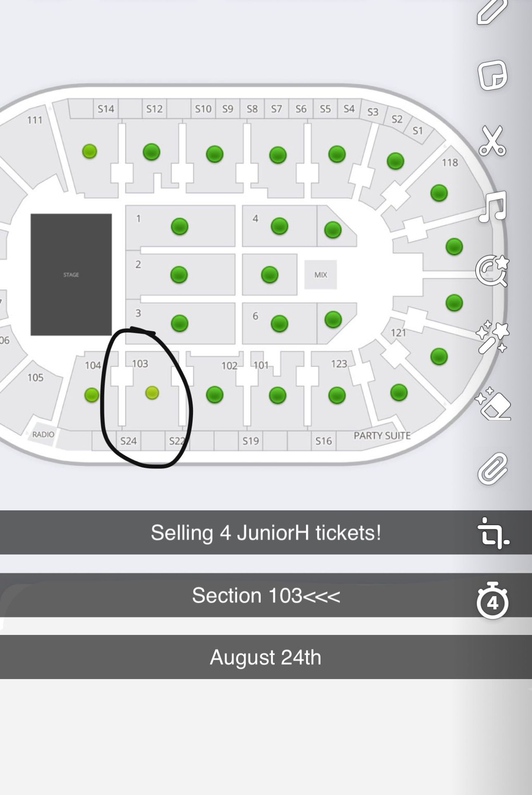Viewport: 532px width, 795px height.
Task: Select the sticker icon in the sidebar
Action: click(492, 75)
